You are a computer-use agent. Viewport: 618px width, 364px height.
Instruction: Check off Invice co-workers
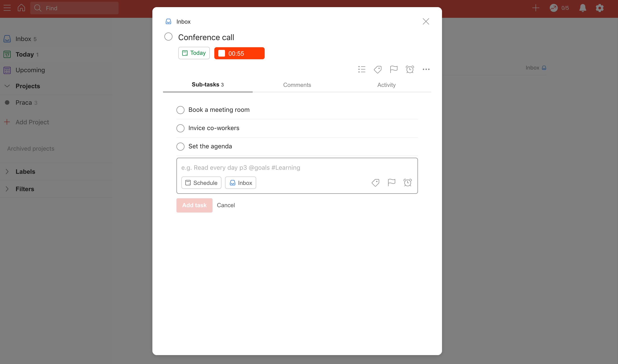180,128
